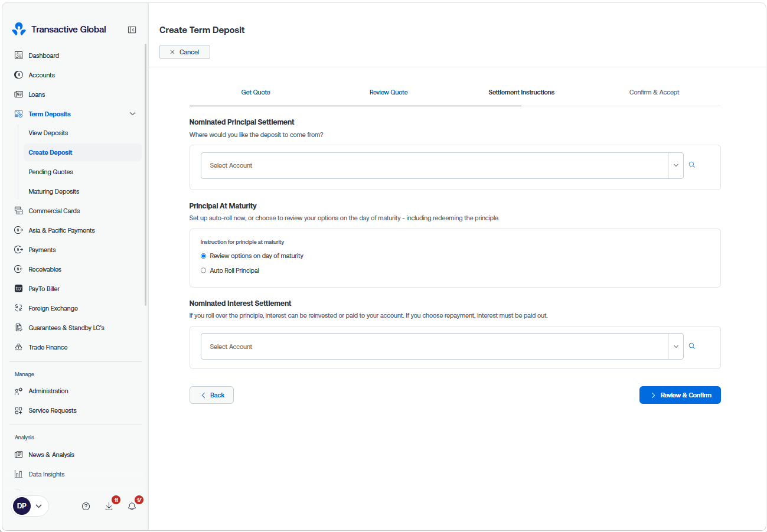767x532 pixels.
Task: Click the Foreign Exchange icon
Action: point(18,308)
